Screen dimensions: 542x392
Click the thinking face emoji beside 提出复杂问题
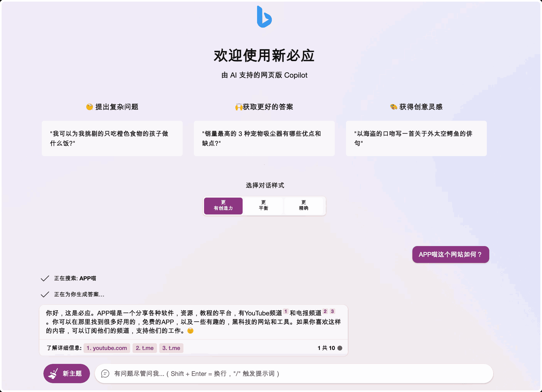coord(89,107)
